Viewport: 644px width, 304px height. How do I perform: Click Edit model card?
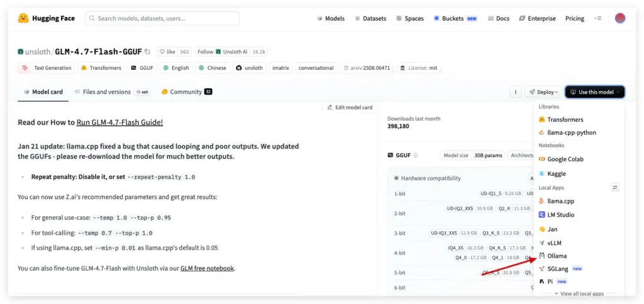(x=350, y=107)
